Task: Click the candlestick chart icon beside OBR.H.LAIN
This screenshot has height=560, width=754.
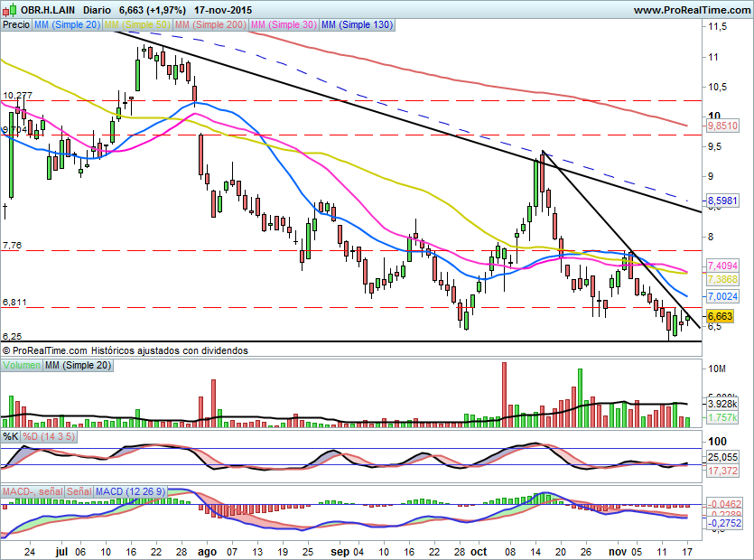Action: [x=10, y=10]
